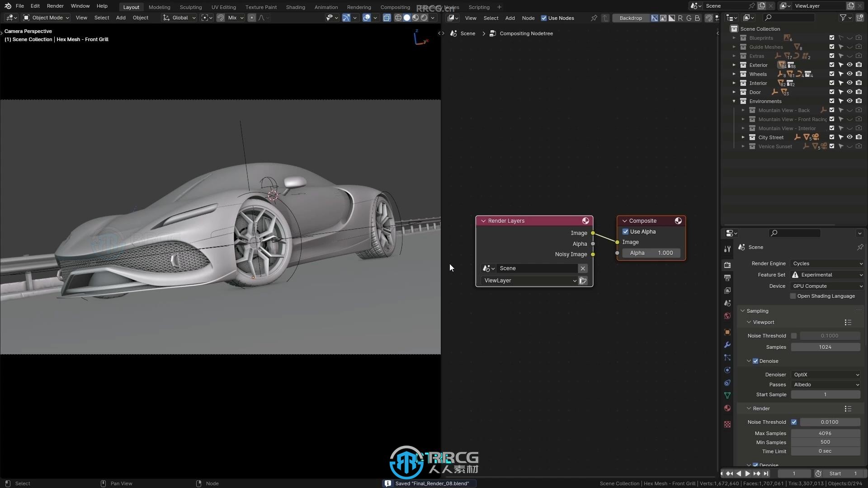Exclude Wheels collection via its checkbox
Viewport: 868px width, 488px height.
[x=831, y=74]
